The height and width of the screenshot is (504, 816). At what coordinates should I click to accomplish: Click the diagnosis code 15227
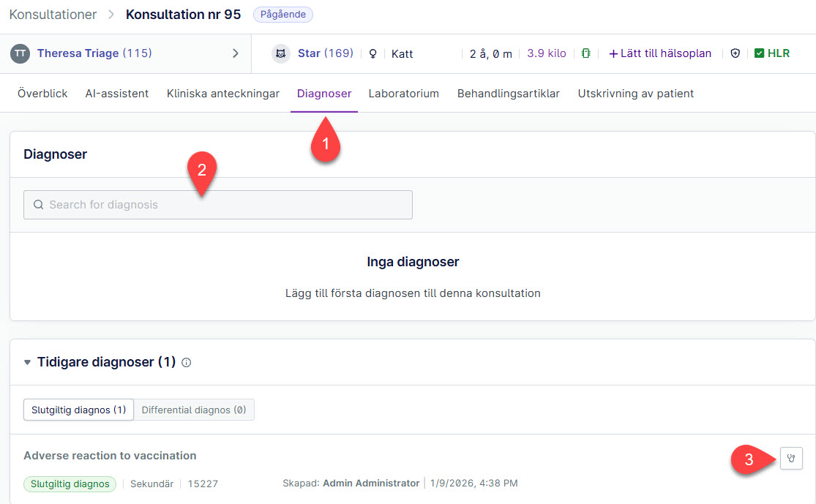pyautogui.click(x=203, y=484)
